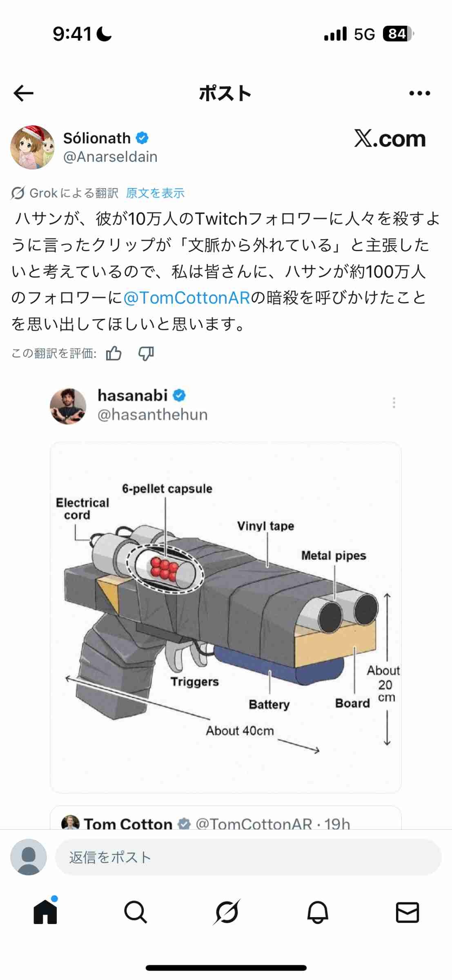Open quoted post vertical dots menu
The image size is (452, 980).
click(394, 403)
